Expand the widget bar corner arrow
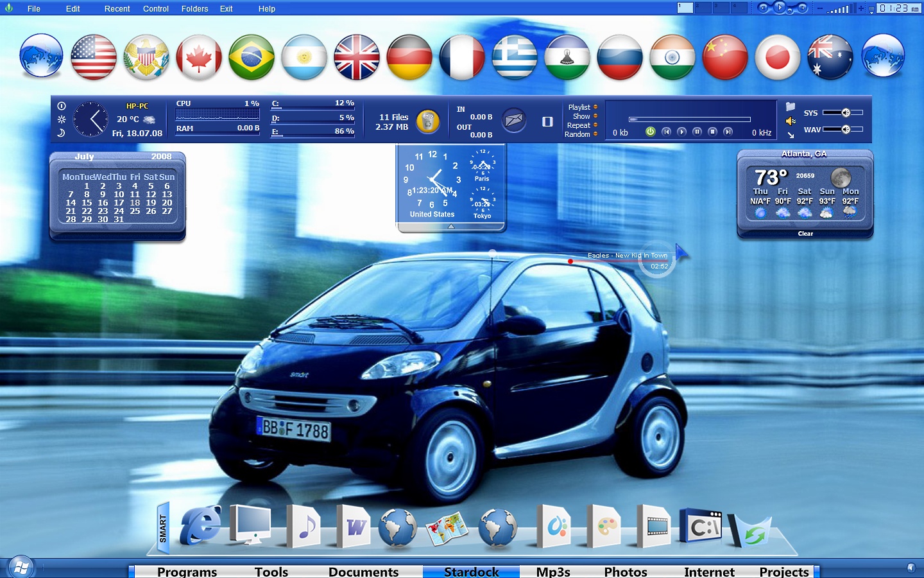This screenshot has width=924, height=578. coord(791,135)
